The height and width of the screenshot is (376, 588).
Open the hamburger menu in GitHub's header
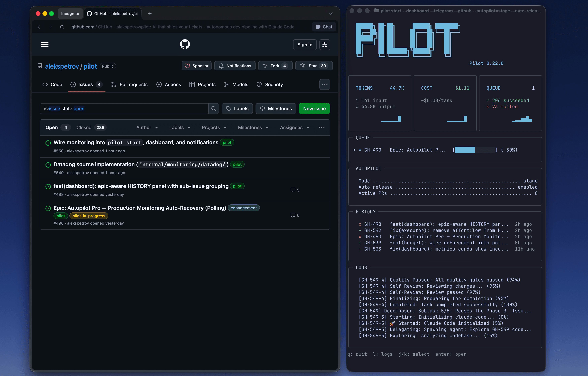click(x=45, y=44)
